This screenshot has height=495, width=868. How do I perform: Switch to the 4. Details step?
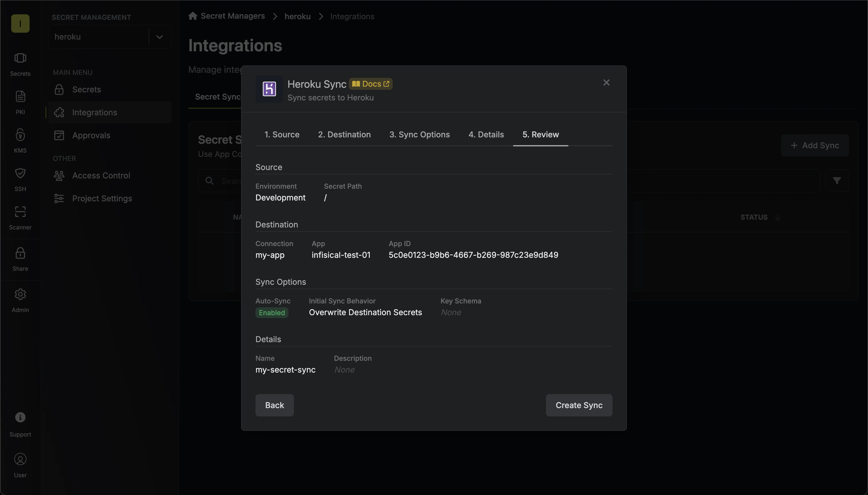tap(486, 135)
